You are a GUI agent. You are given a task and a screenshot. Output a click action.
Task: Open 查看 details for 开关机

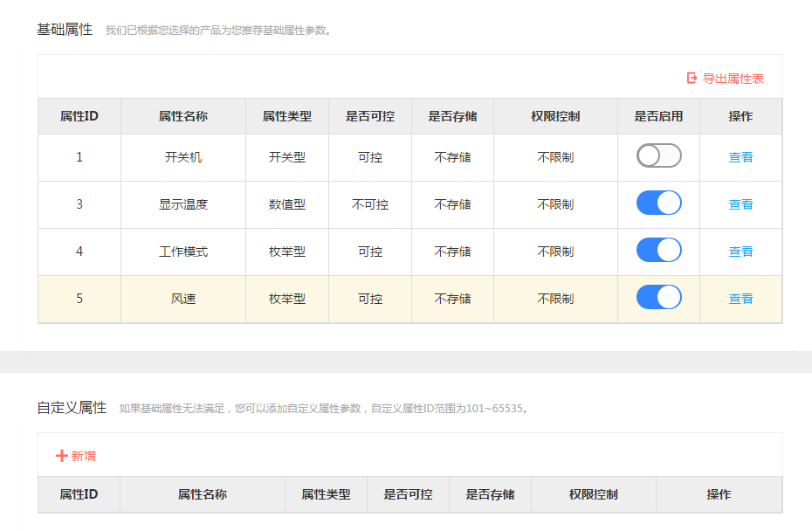[x=740, y=156]
